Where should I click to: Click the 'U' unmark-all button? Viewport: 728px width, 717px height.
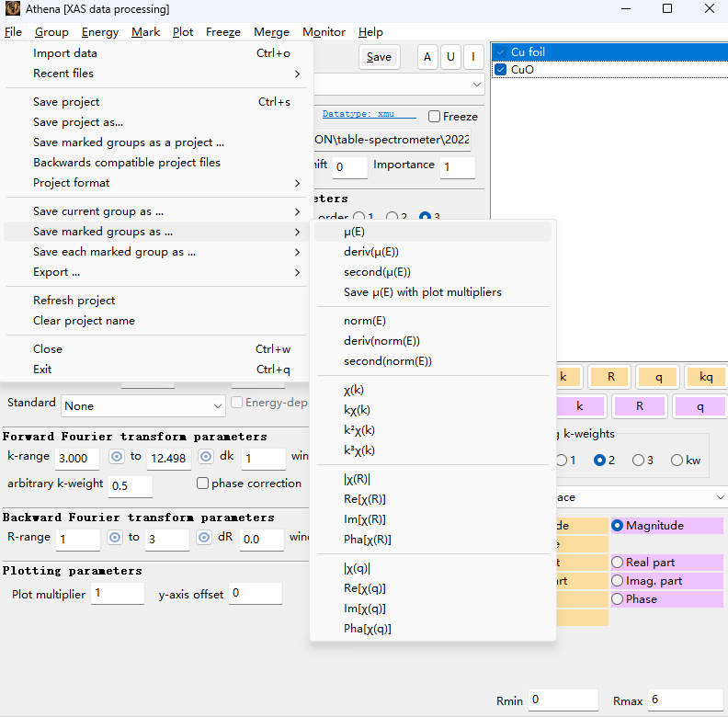(450, 57)
